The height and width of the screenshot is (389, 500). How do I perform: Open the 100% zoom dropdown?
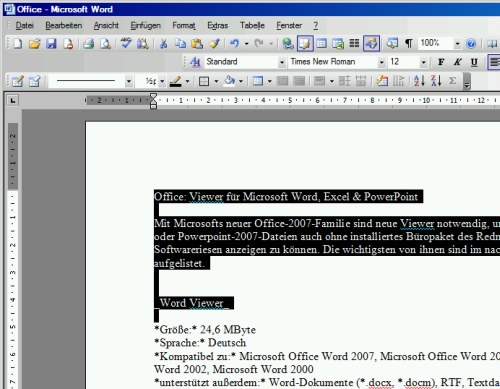457,44
